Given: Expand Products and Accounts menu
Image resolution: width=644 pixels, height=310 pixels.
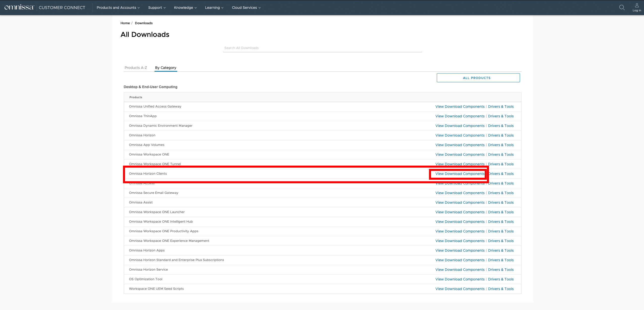Looking at the screenshot, I should tap(118, 8).
